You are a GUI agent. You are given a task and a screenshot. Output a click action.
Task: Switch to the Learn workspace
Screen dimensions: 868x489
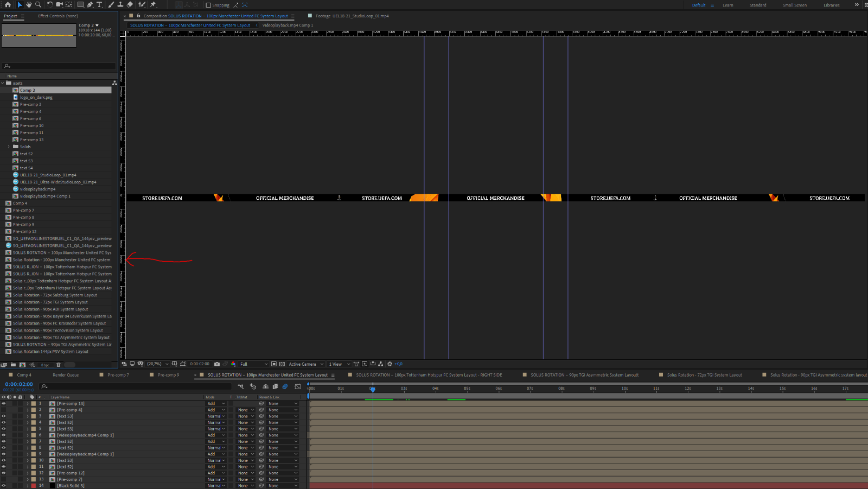click(728, 5)
